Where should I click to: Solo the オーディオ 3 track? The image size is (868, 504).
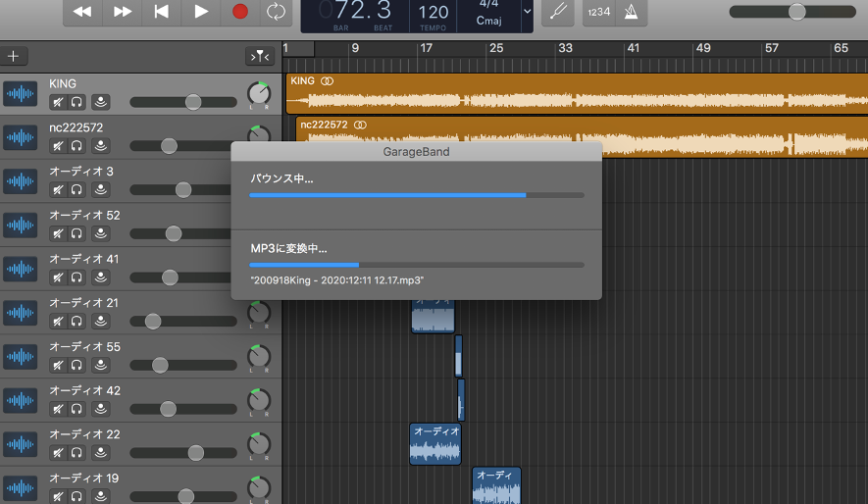click(x=77, y=189)
